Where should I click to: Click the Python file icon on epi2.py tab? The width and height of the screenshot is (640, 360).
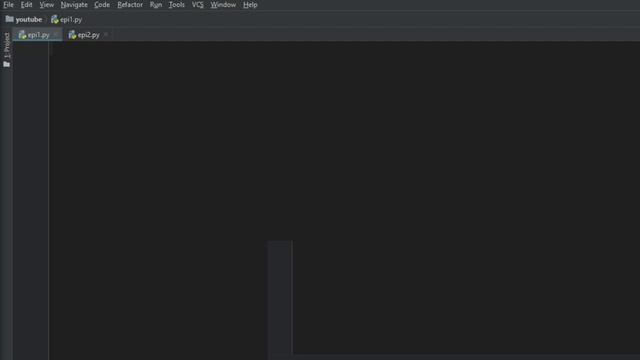72,35
